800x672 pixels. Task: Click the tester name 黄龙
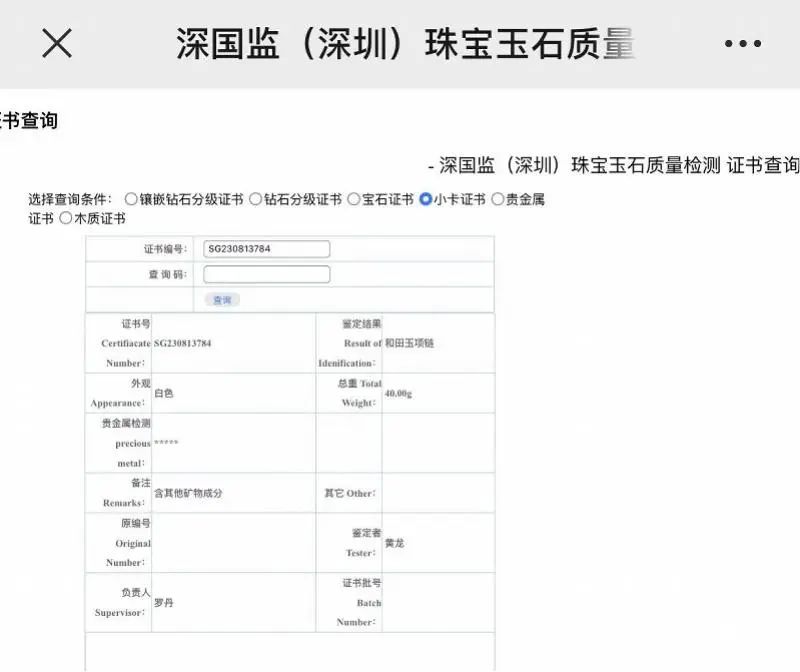(394, 543)
